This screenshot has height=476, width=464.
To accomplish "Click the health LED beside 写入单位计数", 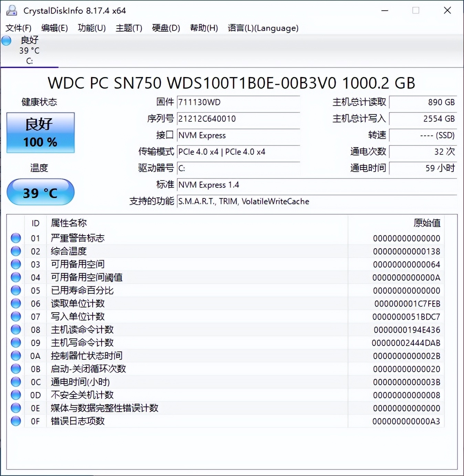I will (x=15, y=316).
